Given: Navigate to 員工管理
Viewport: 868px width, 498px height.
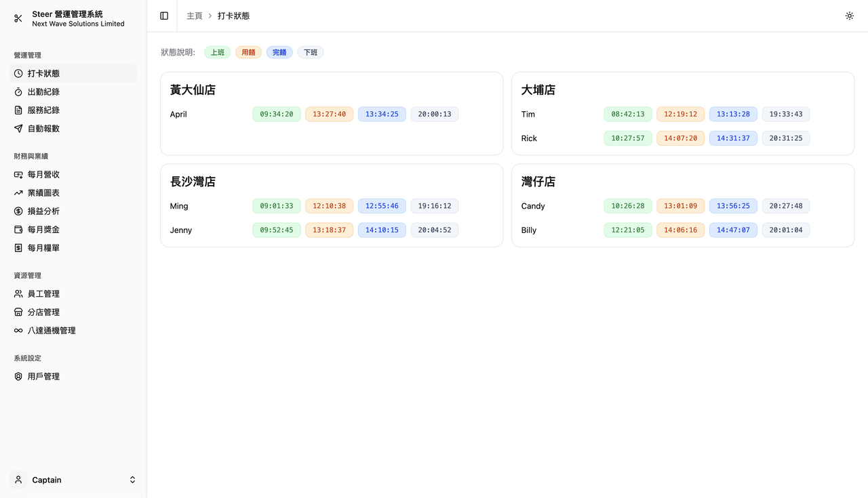Looking at the screenshot, I should coord(73,293).
